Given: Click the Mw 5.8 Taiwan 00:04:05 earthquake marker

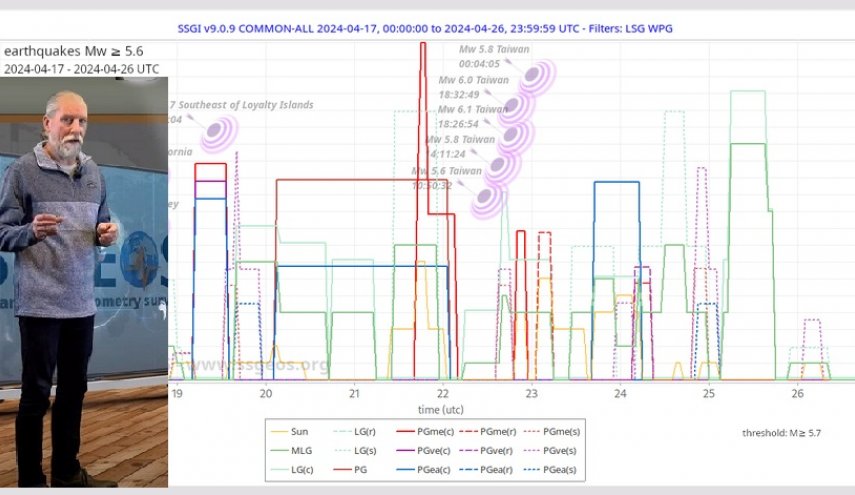Looking at the screenshot, I should pos(537,77).
